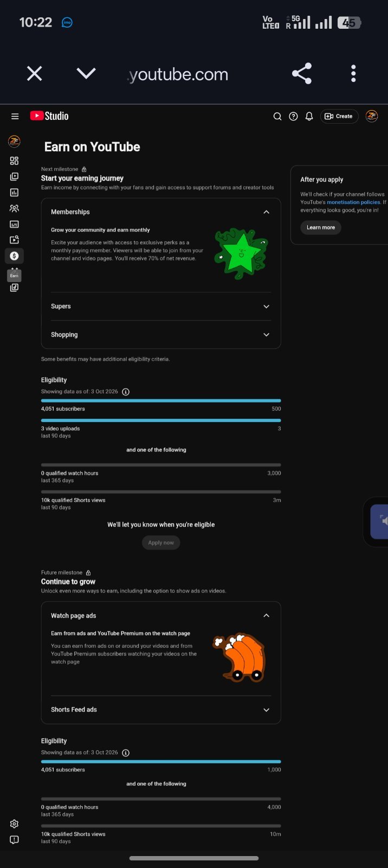Click the 3,000 watch hours progress bar

tap(161, 465)
